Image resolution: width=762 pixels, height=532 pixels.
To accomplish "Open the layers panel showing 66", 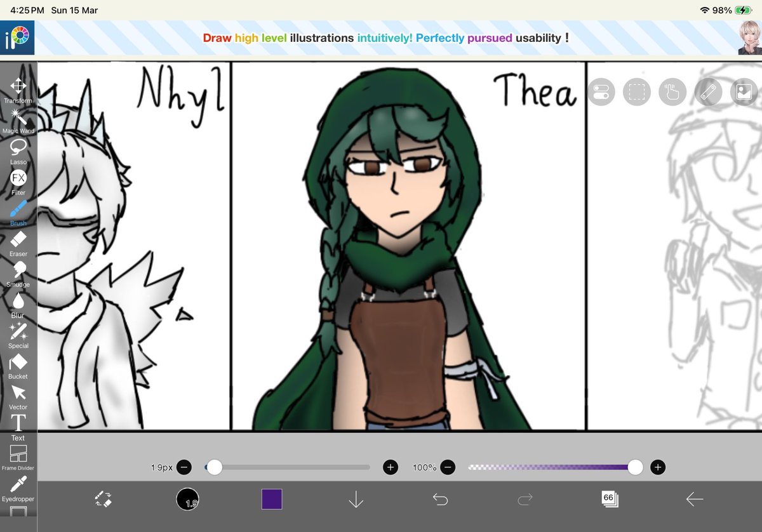I will click(x=610, y=499).
